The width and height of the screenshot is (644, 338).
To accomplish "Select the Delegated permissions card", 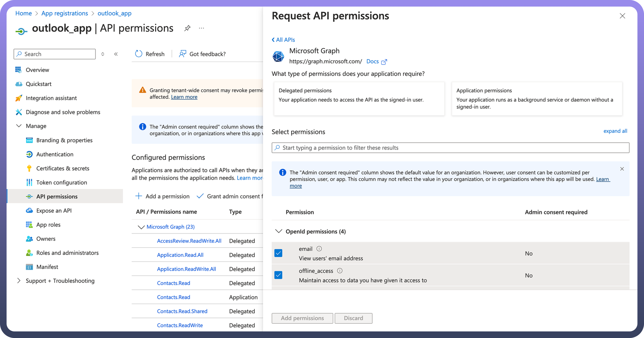I will tap(359, 99).
